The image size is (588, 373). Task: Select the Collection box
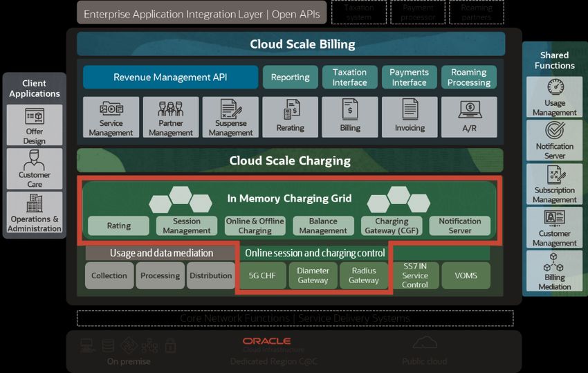(109, 275)
